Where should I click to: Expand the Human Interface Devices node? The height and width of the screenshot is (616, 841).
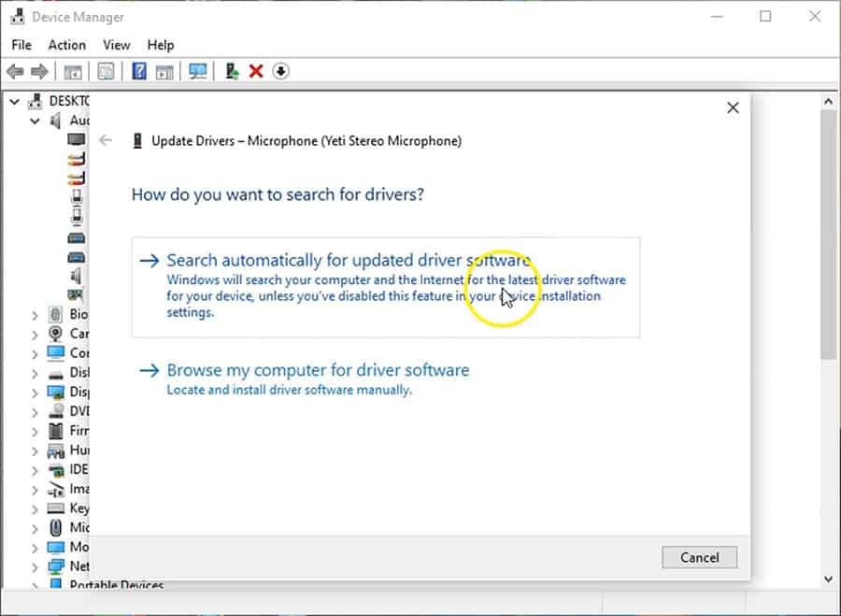(x=35, y=451)
